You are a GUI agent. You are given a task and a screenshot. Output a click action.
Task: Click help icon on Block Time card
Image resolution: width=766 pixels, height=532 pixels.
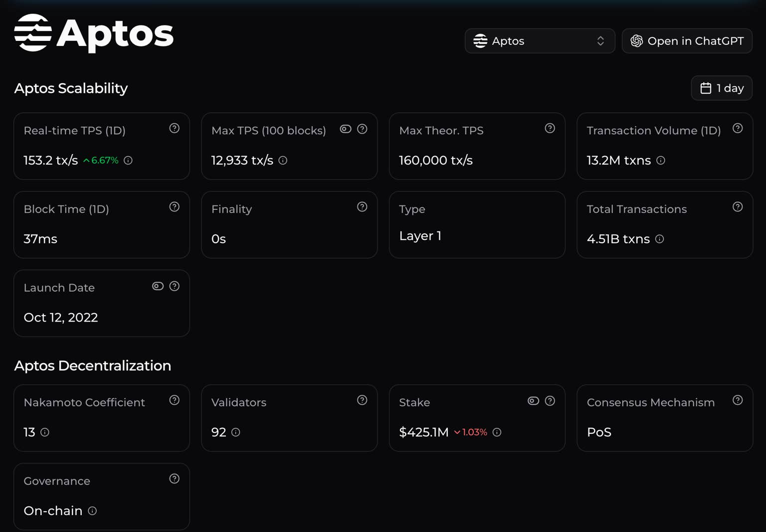174,207
